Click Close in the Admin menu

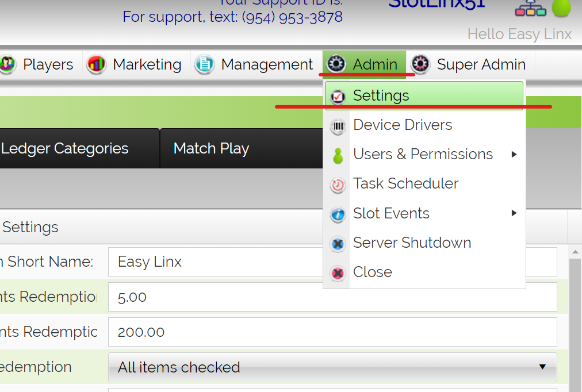tap(424, 272)
